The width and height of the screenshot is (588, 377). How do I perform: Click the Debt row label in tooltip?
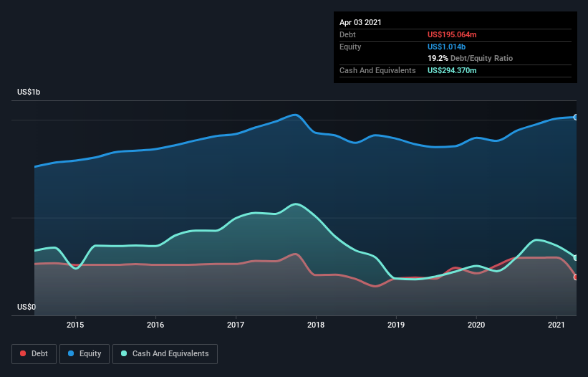pyautogui.click(x=347, y=34)
